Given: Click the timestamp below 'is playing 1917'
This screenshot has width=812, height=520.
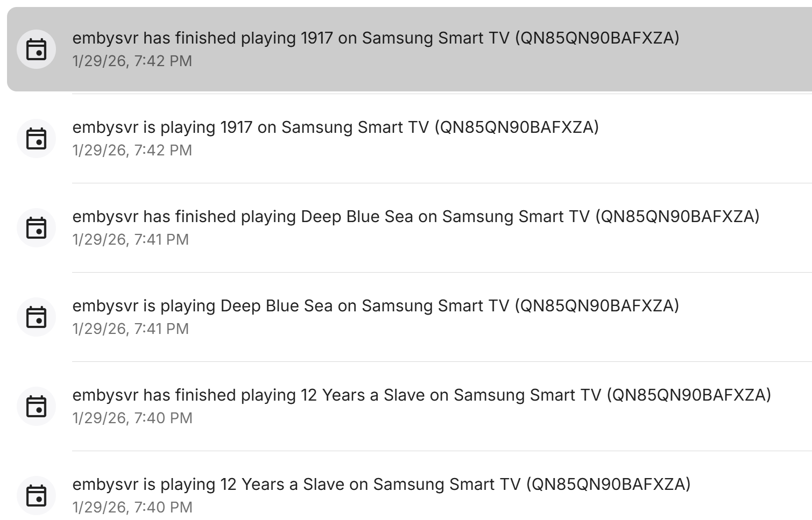Looking at the screenshot, I should (x=132, y=151).
